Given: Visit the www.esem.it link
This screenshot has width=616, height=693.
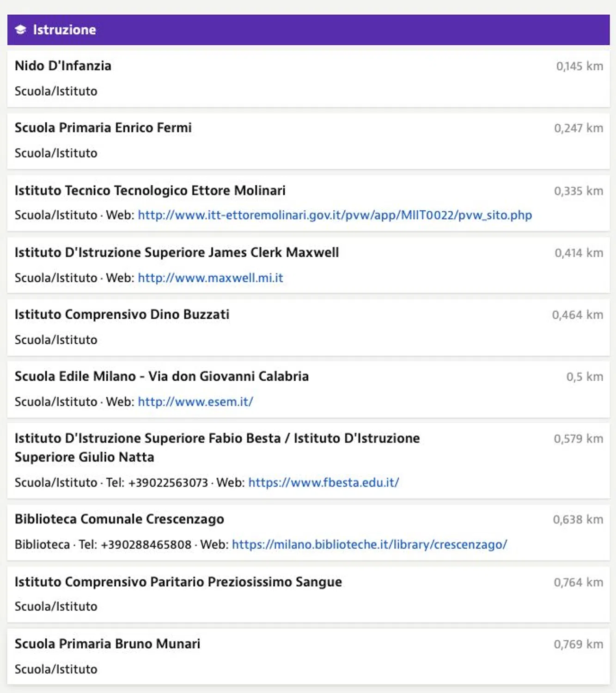Looking at the screenshot, I should point(195,402).
